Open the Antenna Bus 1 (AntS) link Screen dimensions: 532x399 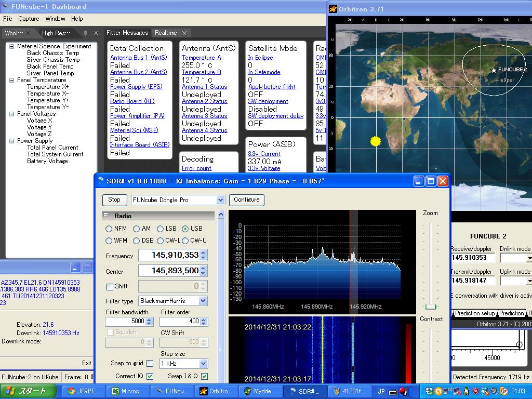[x=138, y=58]
